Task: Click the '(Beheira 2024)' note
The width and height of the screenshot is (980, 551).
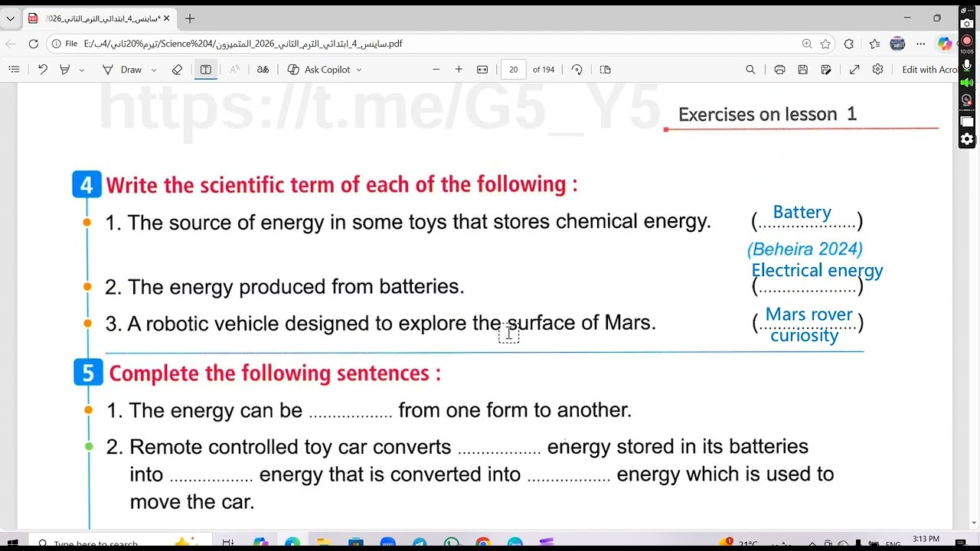Action: click(x=805, y=249)
